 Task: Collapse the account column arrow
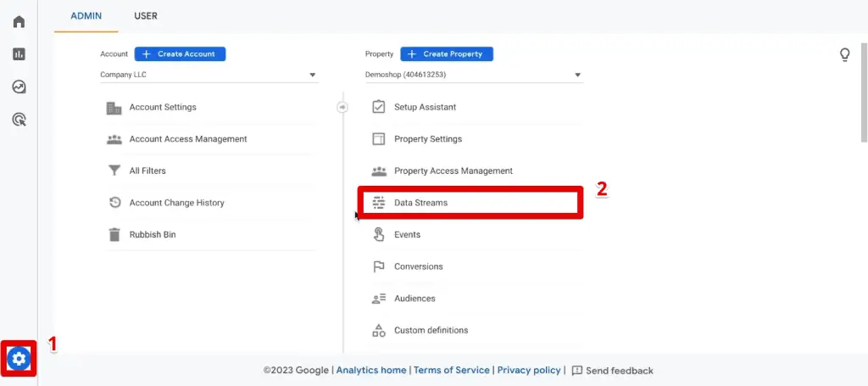[x=342, y=107]
